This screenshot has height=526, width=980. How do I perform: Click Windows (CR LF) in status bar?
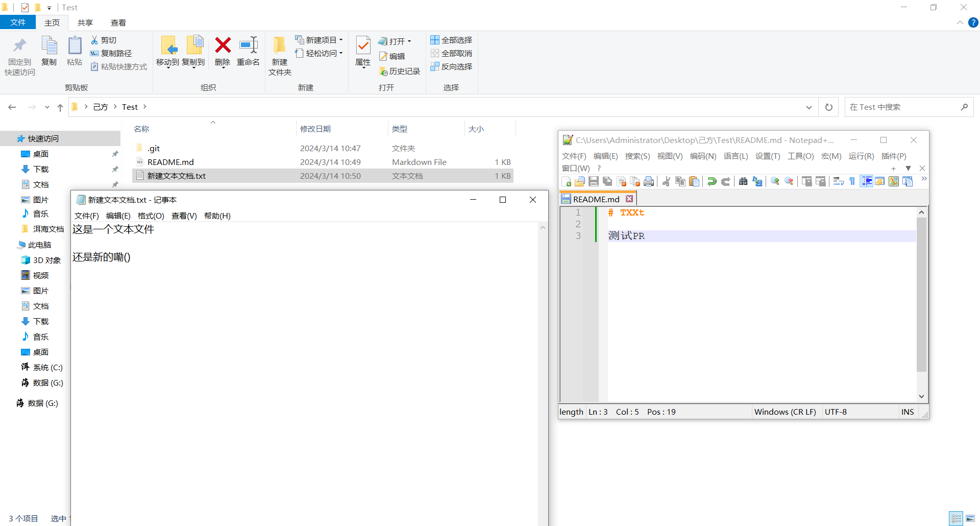coord(785,412)
